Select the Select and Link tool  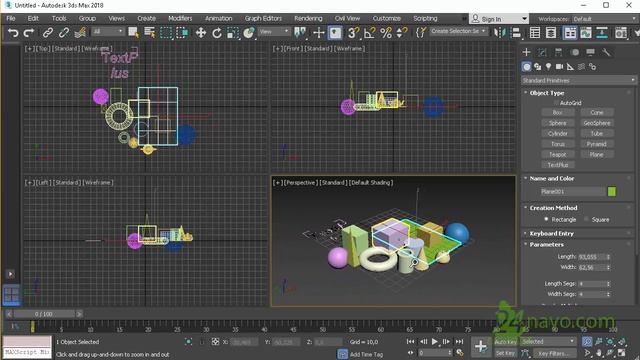[x=48, y=33]
